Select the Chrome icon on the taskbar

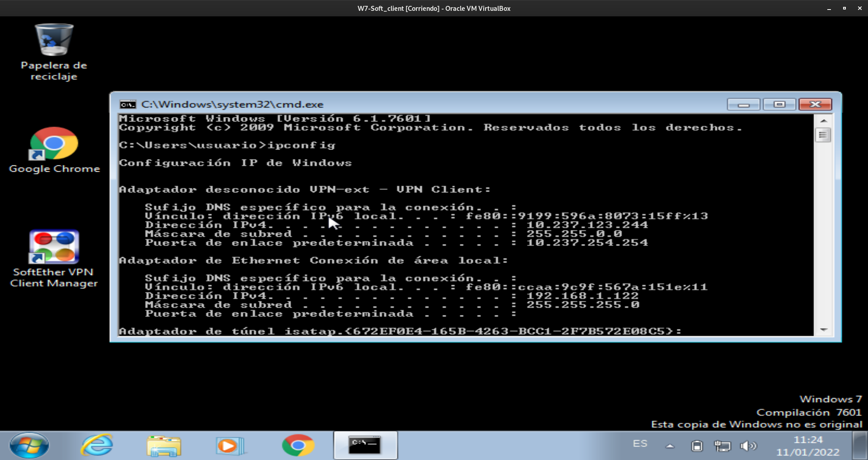pos(297,446)
